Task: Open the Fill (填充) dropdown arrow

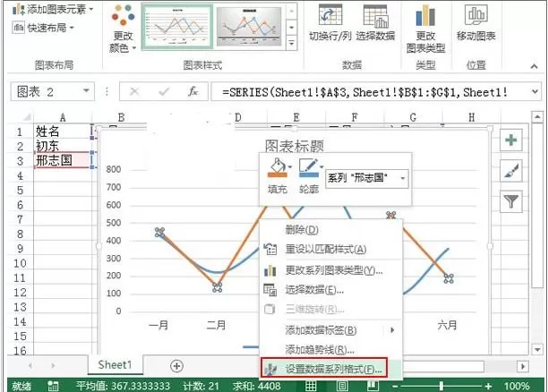Action: [x=290, y=167]
